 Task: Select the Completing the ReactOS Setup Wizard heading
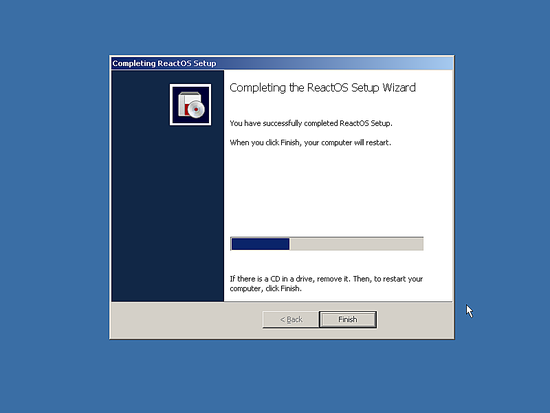click(322, 88)
